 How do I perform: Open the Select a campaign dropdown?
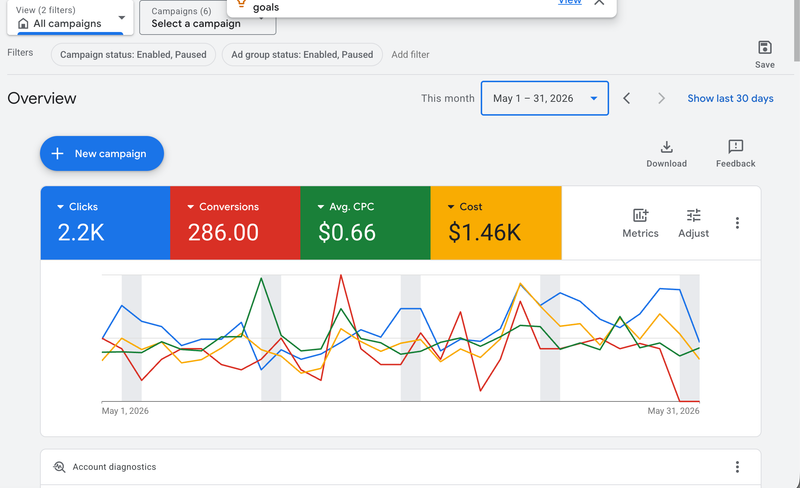pyautogui.click(x=208, y=17)
